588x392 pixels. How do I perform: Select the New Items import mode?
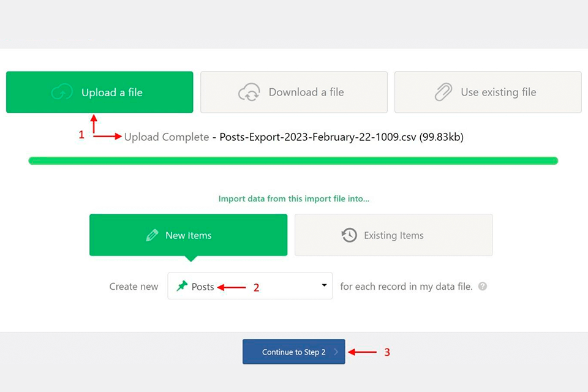(188, 235)
